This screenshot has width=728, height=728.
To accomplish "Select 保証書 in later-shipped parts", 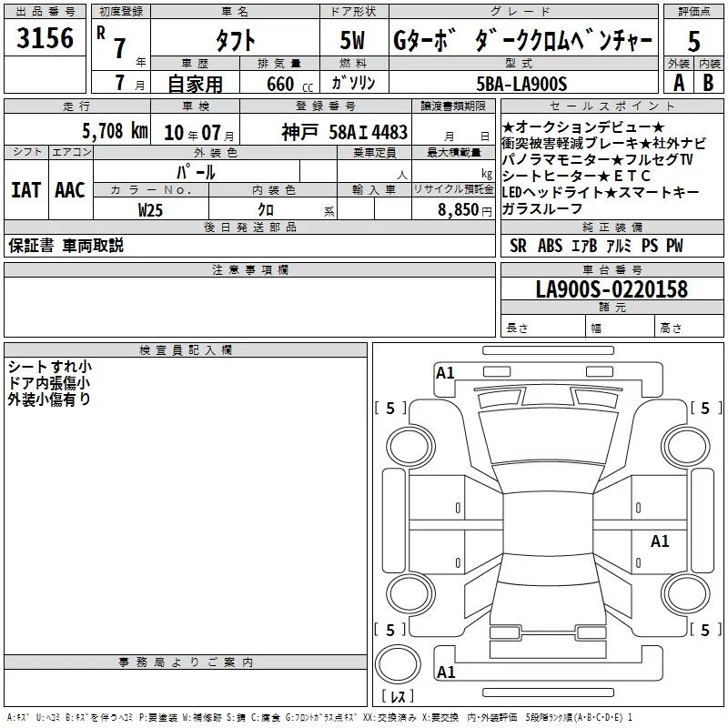I will tap(31, 245).
